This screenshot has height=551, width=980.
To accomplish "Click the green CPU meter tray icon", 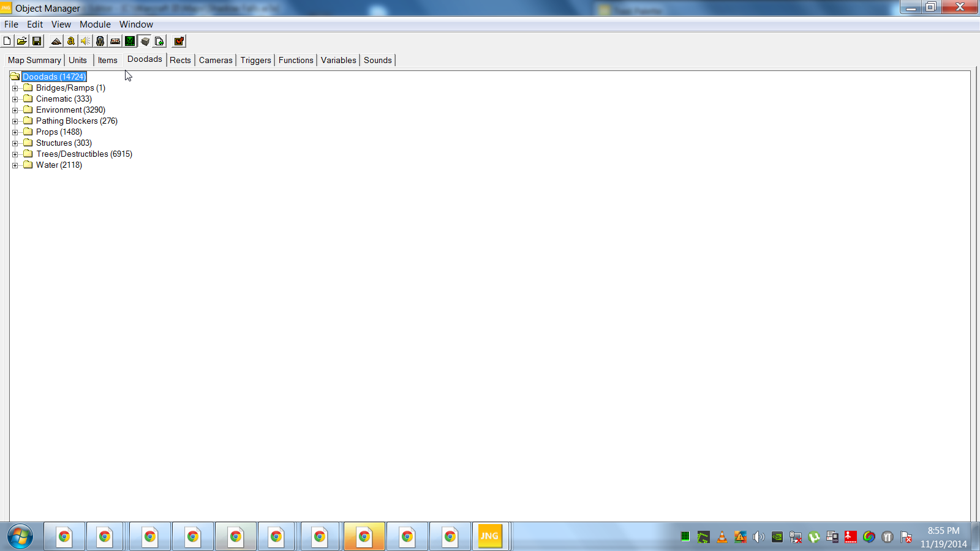I will pyautogui.click(x=685, y=537).
